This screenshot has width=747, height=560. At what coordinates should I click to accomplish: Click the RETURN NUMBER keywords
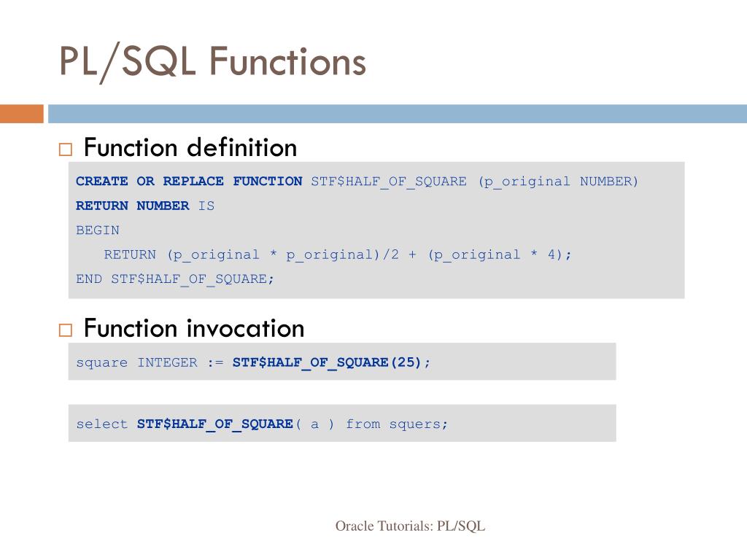click(132, 206)
